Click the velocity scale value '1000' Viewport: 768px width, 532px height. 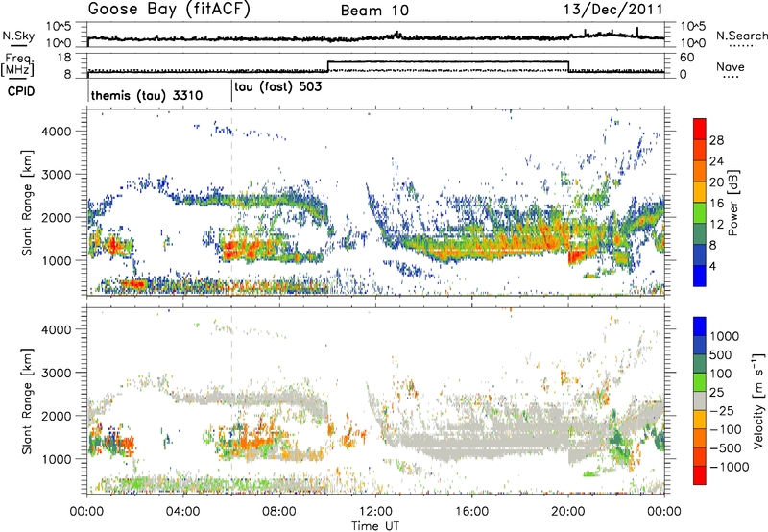click(724, 336)
